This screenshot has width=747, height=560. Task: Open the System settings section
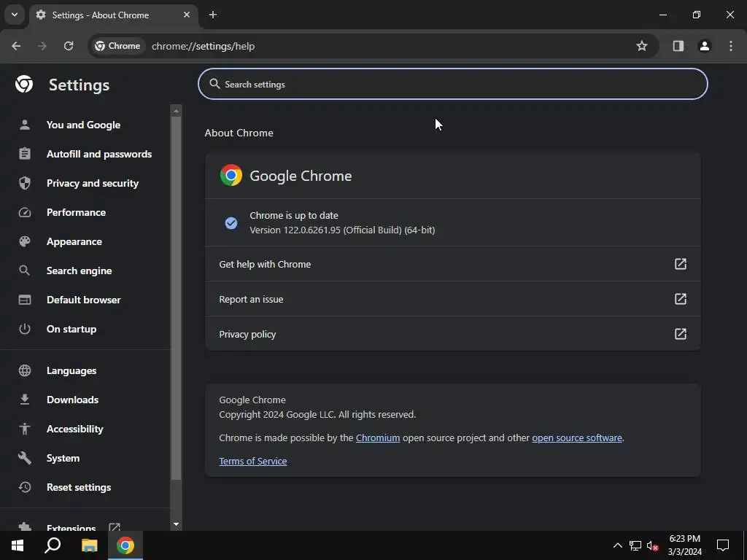tap(85, 458)
